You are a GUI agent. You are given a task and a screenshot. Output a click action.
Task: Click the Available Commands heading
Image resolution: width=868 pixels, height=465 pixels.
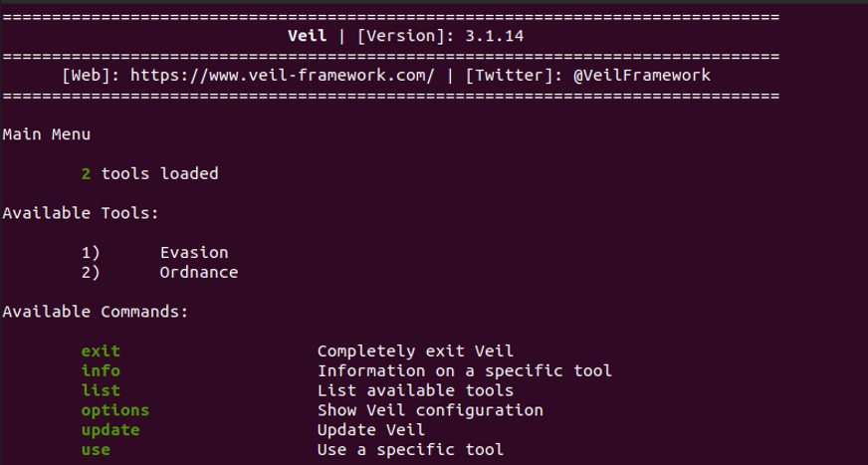[96, 312]
